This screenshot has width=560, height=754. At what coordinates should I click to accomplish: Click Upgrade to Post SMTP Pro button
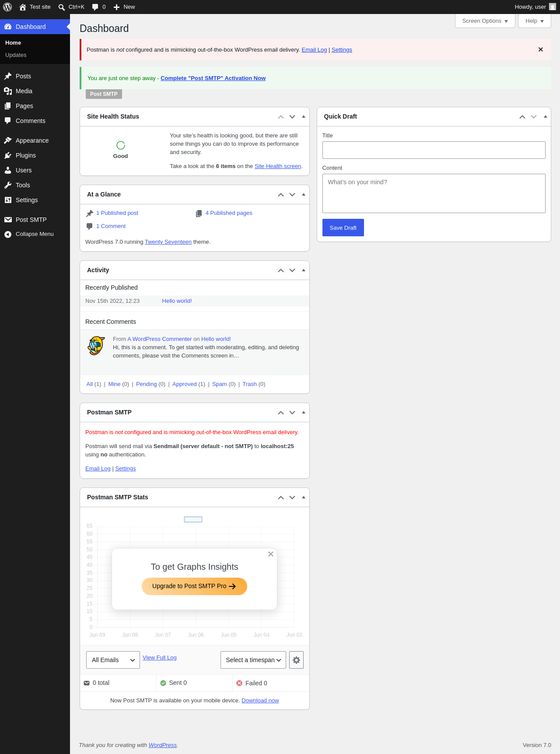[x=194, y=586]
